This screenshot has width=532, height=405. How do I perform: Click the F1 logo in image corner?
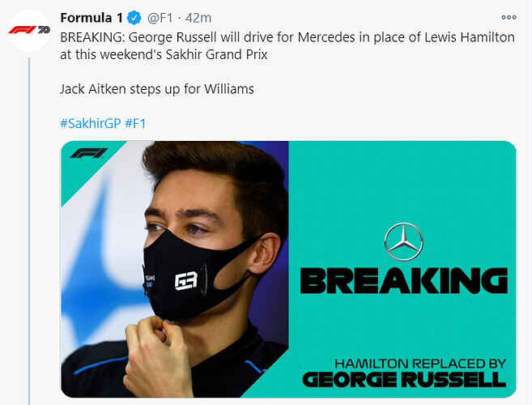coord(88,153)
